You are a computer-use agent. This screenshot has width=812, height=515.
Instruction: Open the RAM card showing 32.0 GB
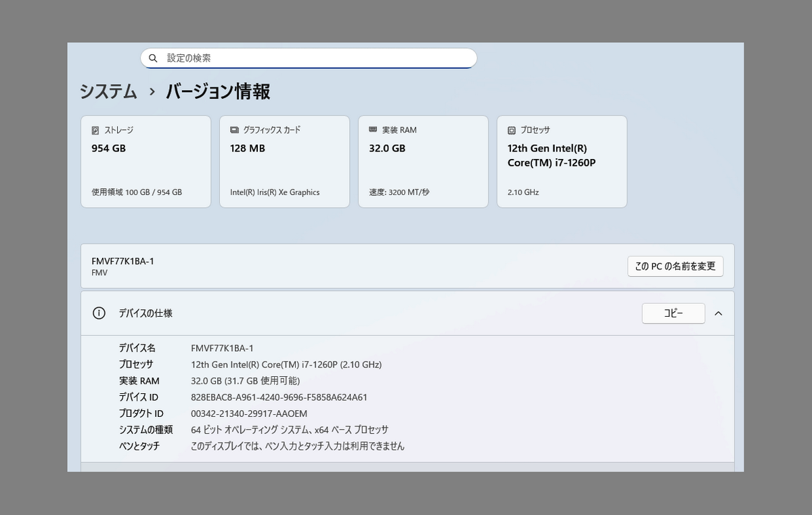pyautogui.click(x=423, y=161)
